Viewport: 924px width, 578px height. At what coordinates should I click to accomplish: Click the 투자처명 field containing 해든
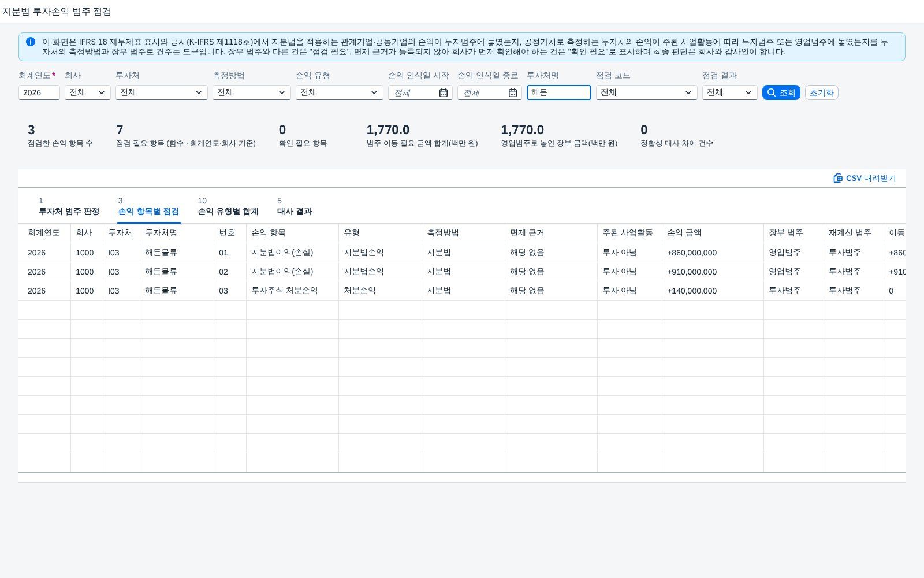[x=559, y=92]
